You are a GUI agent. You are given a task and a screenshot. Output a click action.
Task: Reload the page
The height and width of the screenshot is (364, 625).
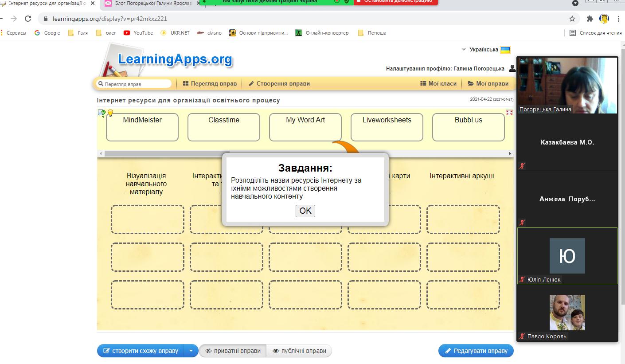[28, 19]
